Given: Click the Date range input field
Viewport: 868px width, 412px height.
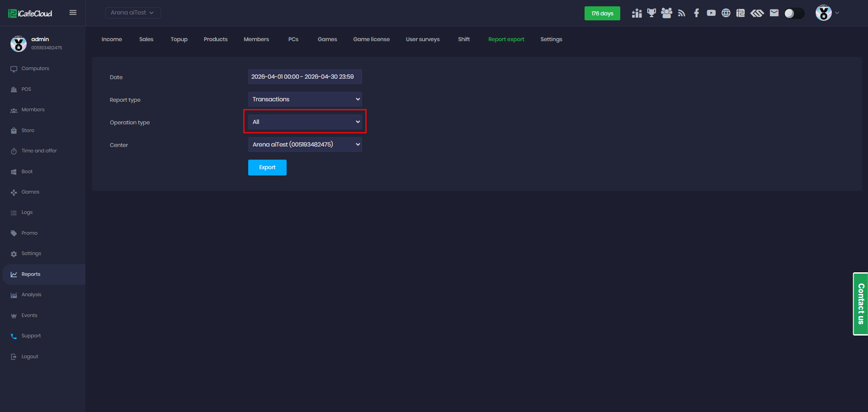Looking at the screenshot, I should [x=305, y=77].
